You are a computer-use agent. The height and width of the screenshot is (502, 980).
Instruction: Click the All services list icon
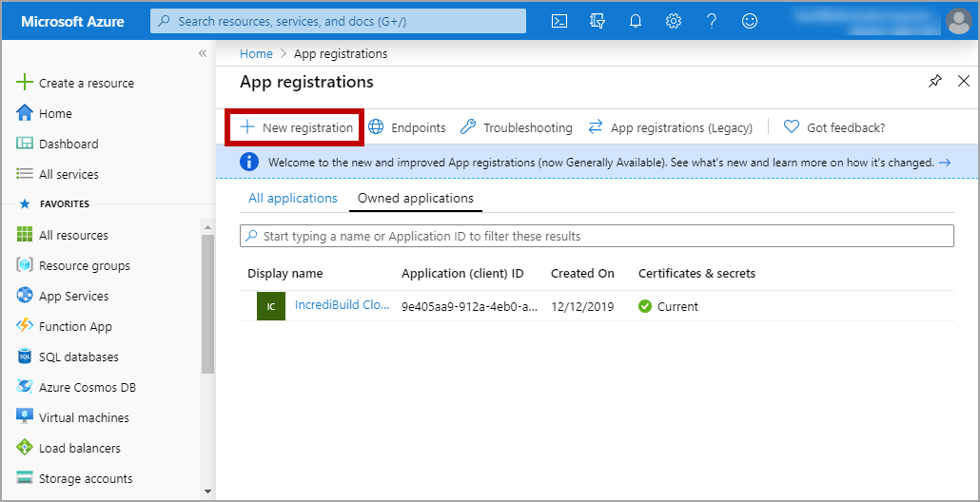click(x=25, y=174)
